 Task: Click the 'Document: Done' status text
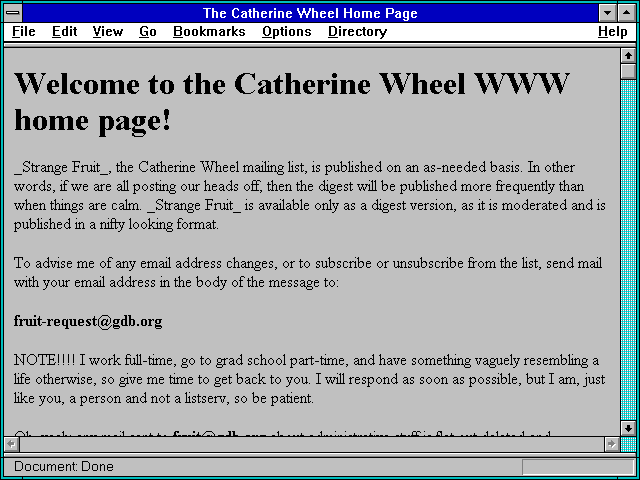coord(64,466)
